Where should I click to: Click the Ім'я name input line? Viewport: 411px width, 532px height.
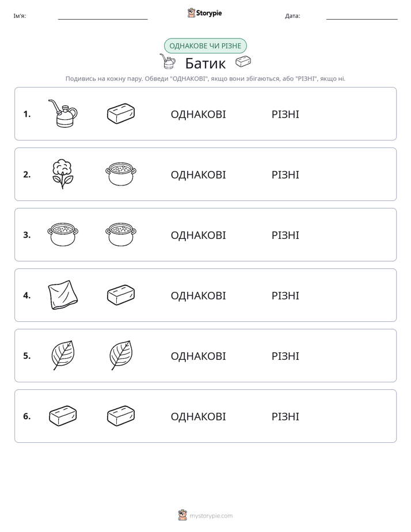[x=102, y=17]
